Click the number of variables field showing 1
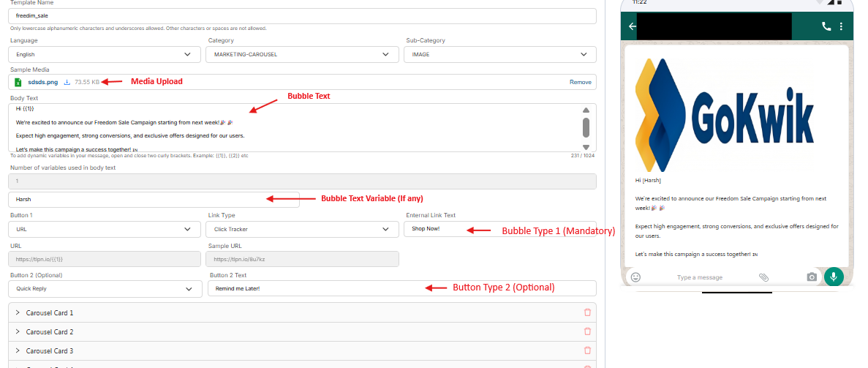Screen dimensions: 868x368 tap(302, 181)
